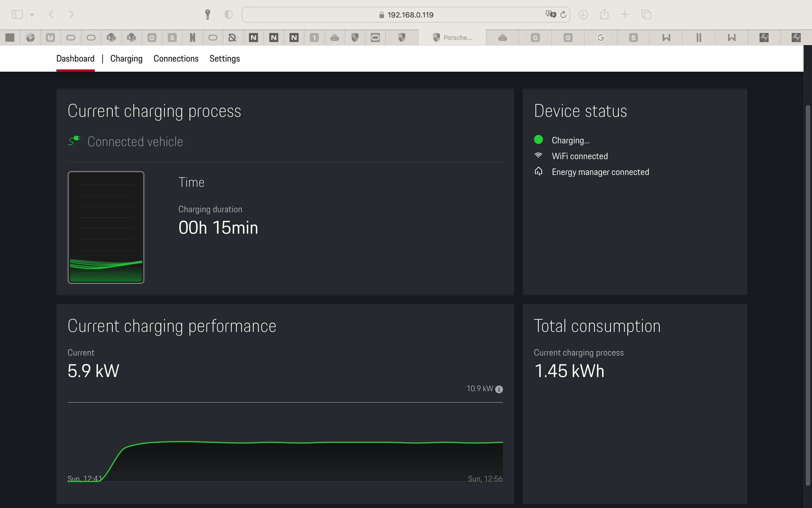The height and width of the screenshot is (508, 812).
Task: Show the tab overview icon
Action: click(646, 14)
